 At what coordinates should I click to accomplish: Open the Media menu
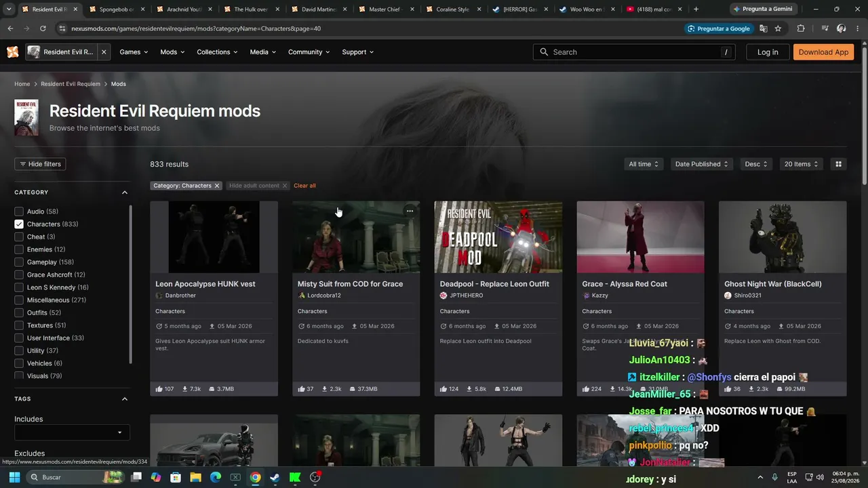click(x=262, y=52)
